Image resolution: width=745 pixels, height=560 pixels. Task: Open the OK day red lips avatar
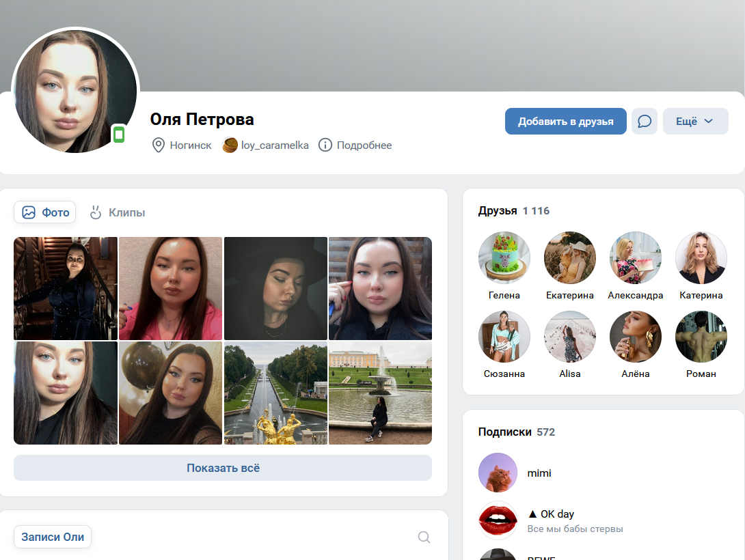498,520
